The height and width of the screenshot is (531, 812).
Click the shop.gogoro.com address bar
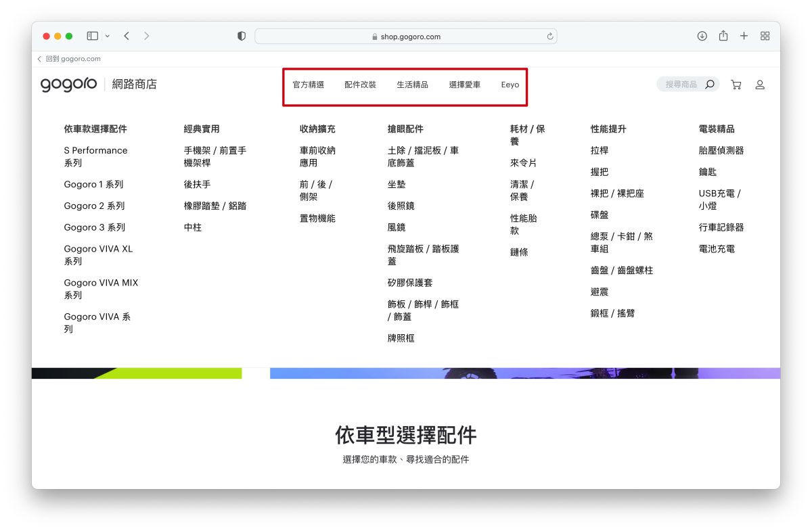pos(406,37)
